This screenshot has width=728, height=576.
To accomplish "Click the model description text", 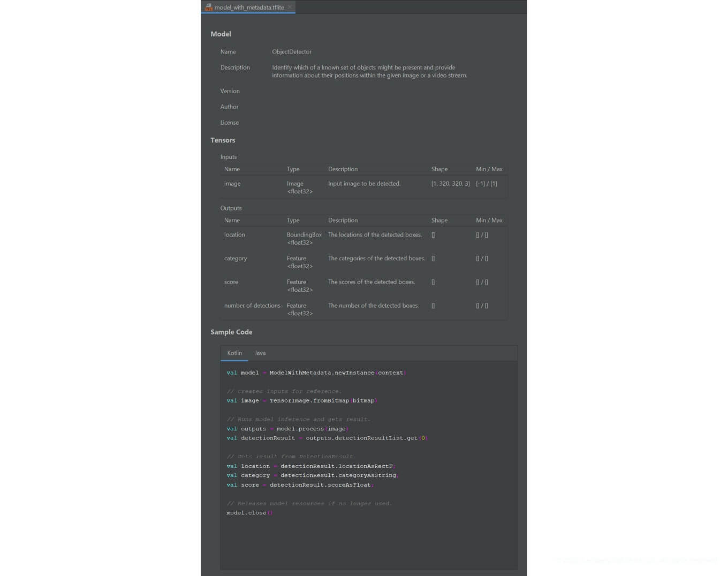I will click(x=369, y=71).
